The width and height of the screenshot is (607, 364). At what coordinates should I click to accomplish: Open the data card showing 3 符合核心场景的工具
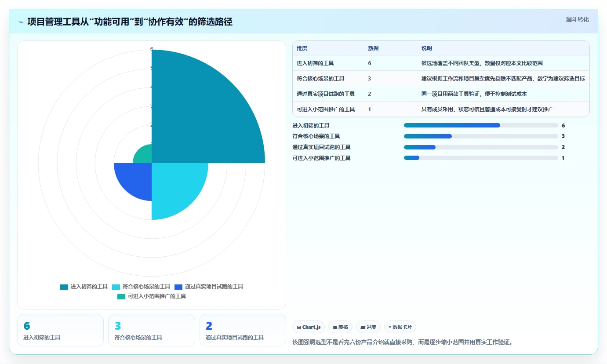click(152, 330)
